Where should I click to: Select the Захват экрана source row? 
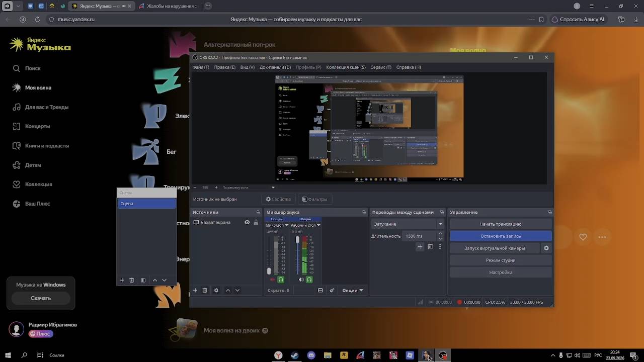[226, 222]
